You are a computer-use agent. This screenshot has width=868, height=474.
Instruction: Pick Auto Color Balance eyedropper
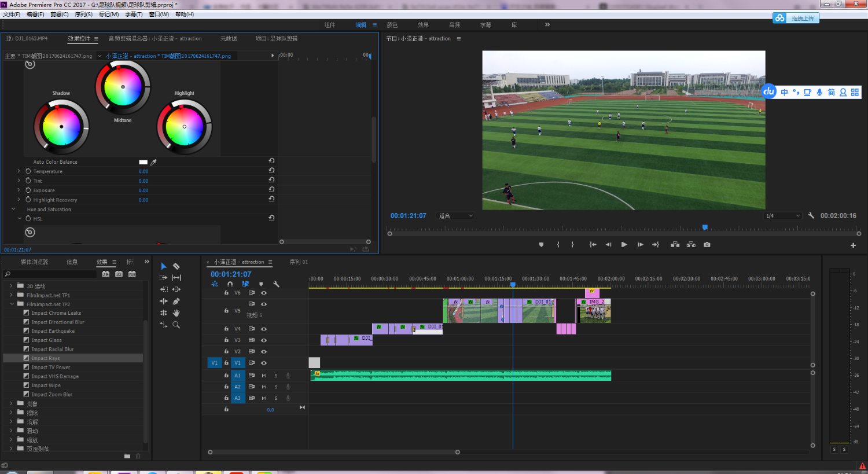click(153, 162)
